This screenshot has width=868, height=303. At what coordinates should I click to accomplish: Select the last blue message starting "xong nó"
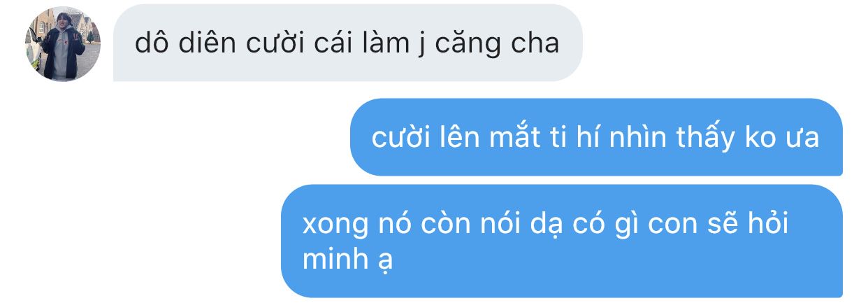click(x=562, y=241)
